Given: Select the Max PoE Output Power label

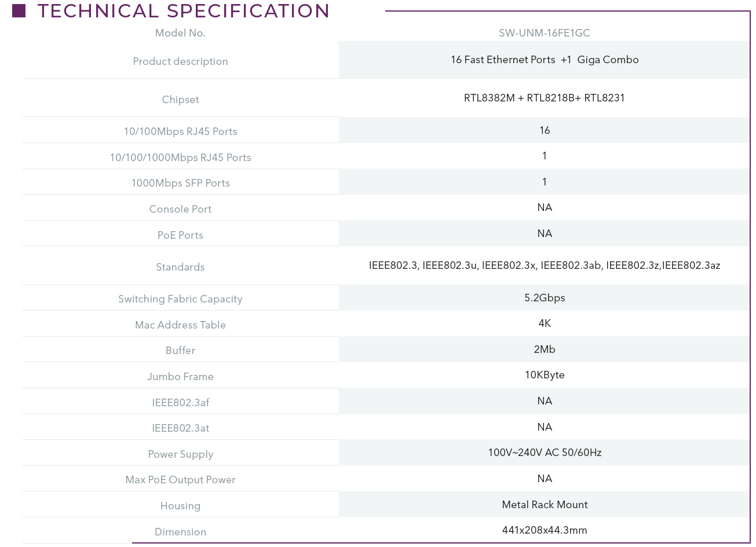Looking at the screenshot, I should coord(180,480).
